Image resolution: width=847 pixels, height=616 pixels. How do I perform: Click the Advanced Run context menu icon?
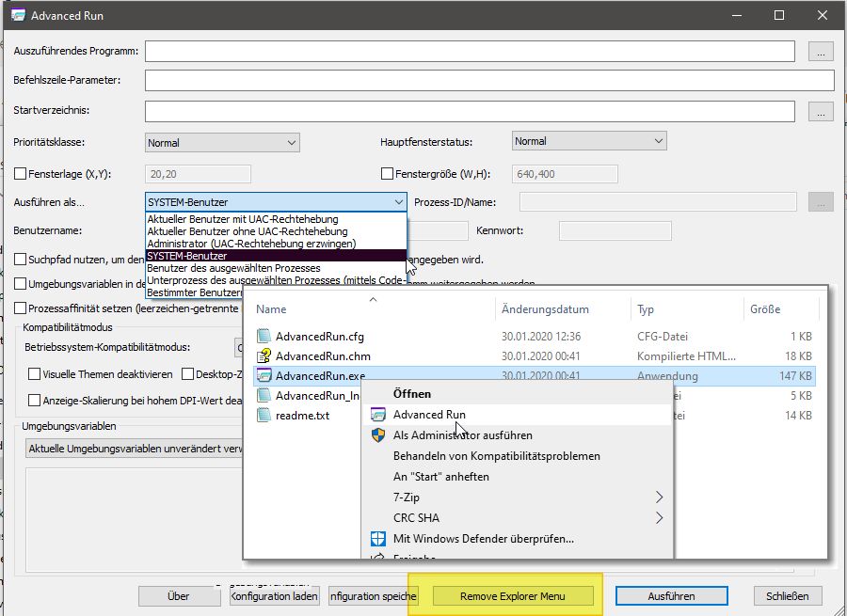pyautogui.click(x=378, y=415)
